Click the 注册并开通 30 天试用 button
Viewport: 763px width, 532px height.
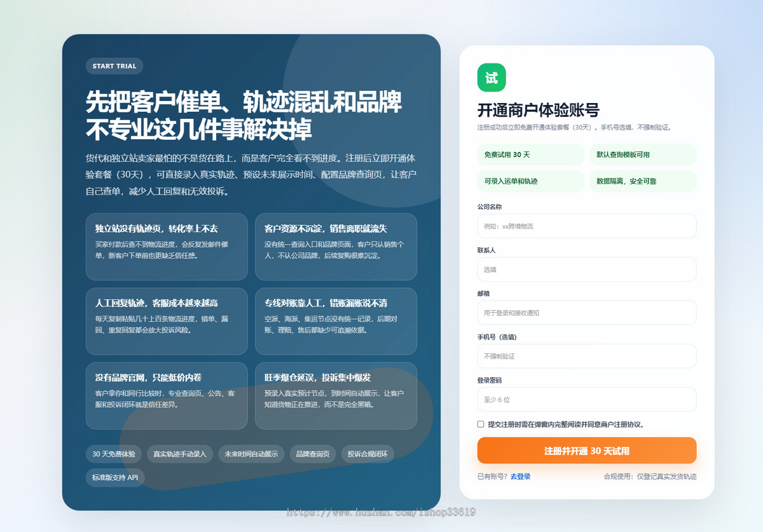point(587,451)
